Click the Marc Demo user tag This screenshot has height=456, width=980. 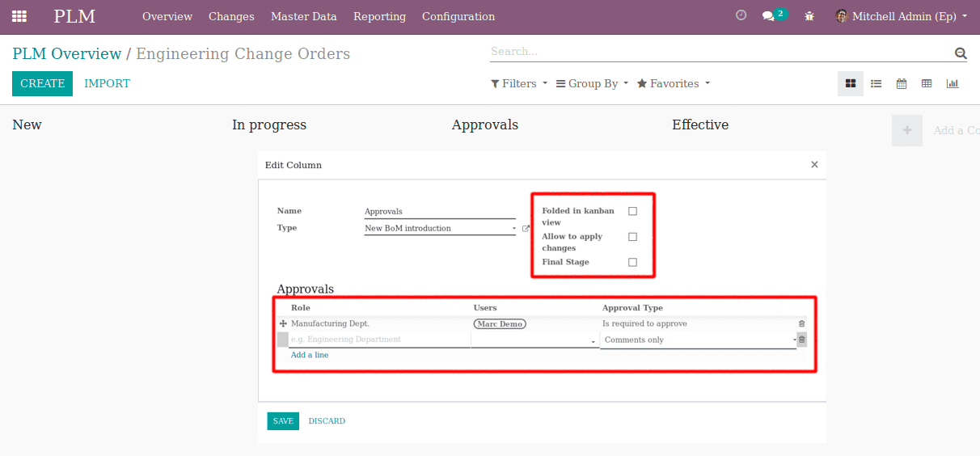(500, 323)
